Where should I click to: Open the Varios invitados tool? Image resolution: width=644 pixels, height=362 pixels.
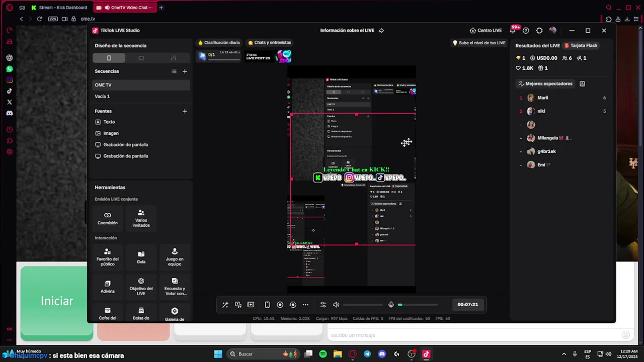[x=141, y=218]
